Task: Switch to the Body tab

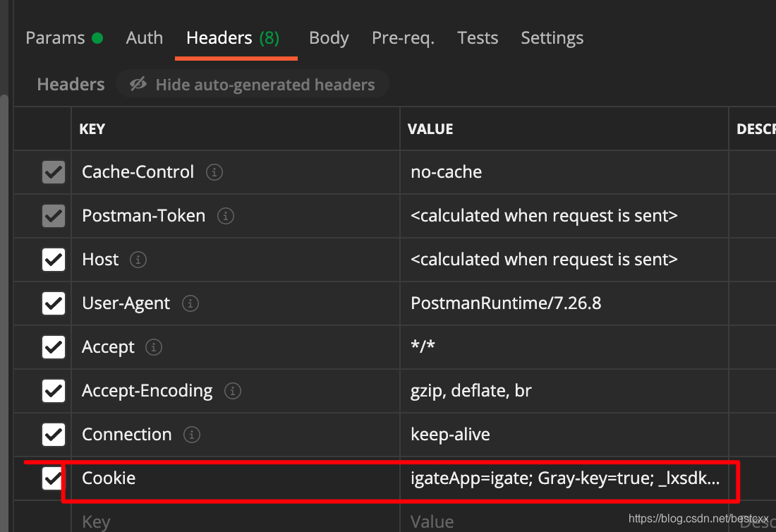Action: pyautogui.click(x=329, y=38)
